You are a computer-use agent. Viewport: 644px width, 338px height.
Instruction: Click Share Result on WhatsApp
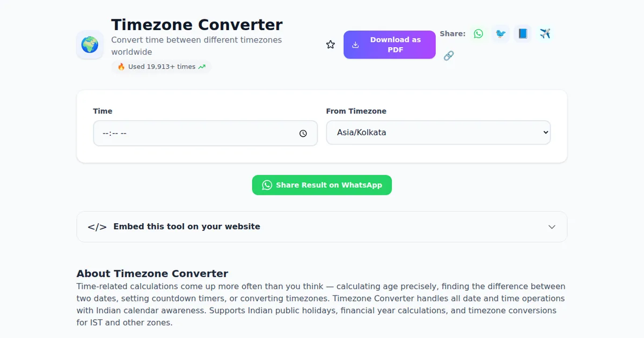[321, 185]
